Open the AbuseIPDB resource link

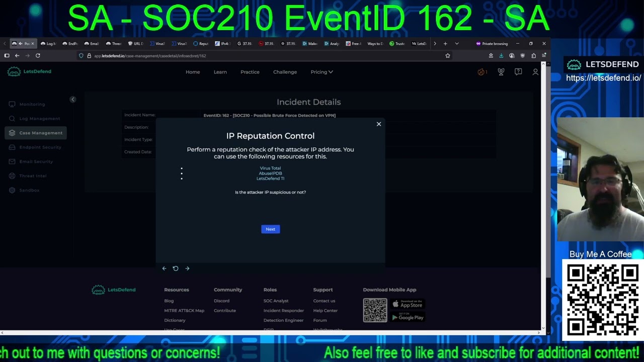[x=270, y=173]
